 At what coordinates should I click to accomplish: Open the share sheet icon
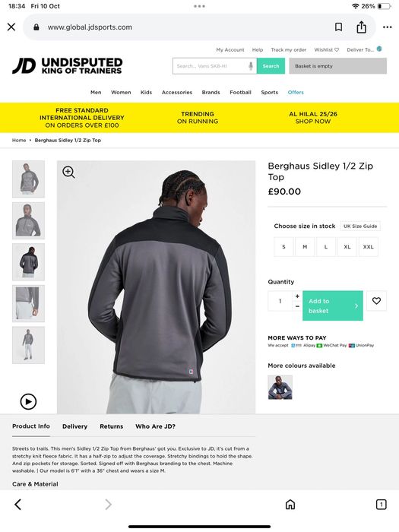coord(361,27)
